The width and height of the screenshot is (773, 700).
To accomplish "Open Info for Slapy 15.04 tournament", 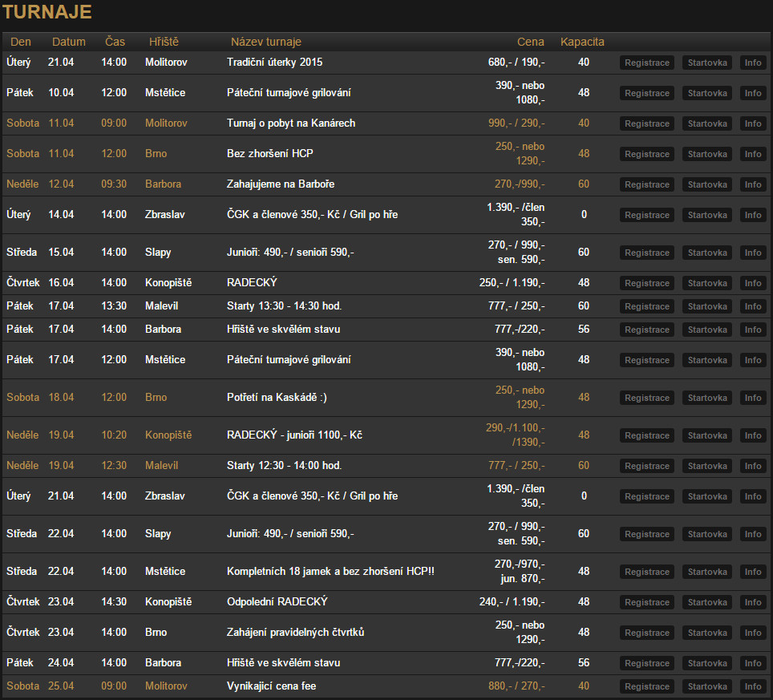I will (753, 253).
